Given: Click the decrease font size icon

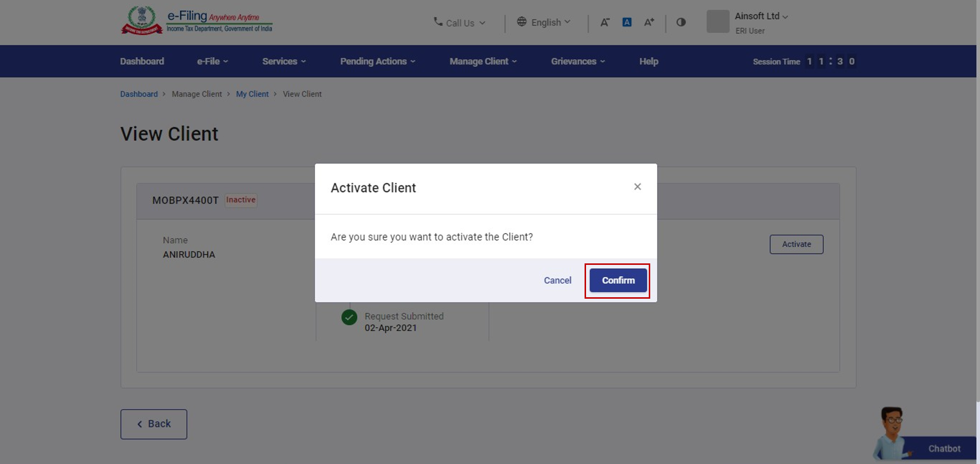Looking at the screenshot, I should [605, 22].
